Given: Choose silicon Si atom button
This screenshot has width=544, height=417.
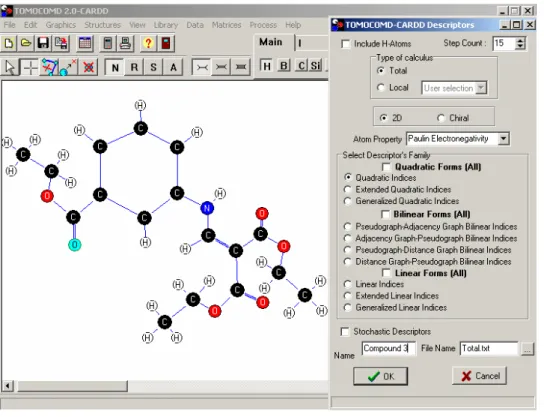Looking at the screenshot, I should [x=315, y=66].
